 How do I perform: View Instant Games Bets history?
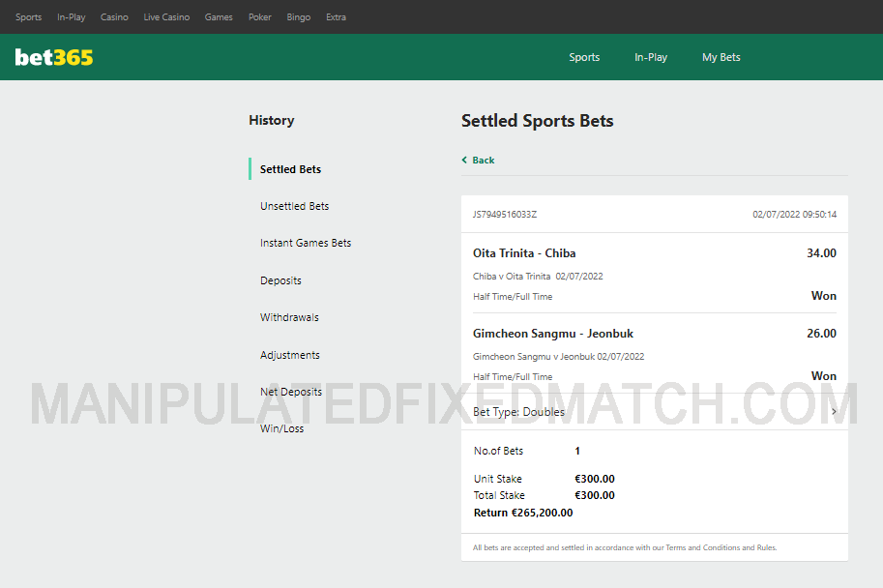[x=306, y=243]
